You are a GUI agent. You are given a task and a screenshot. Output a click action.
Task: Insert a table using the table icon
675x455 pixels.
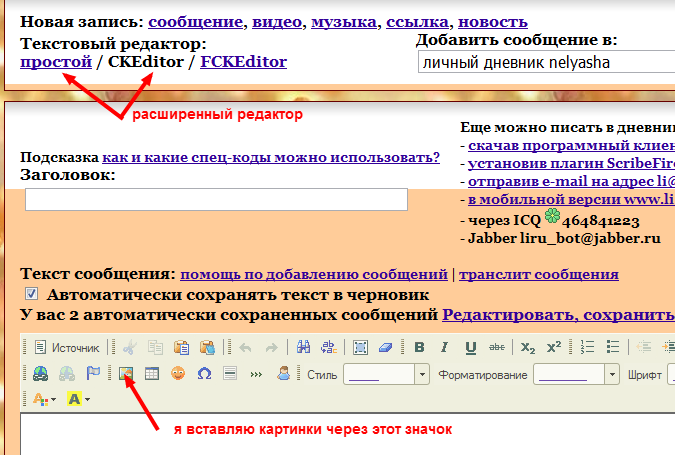[x=152, y=374]
